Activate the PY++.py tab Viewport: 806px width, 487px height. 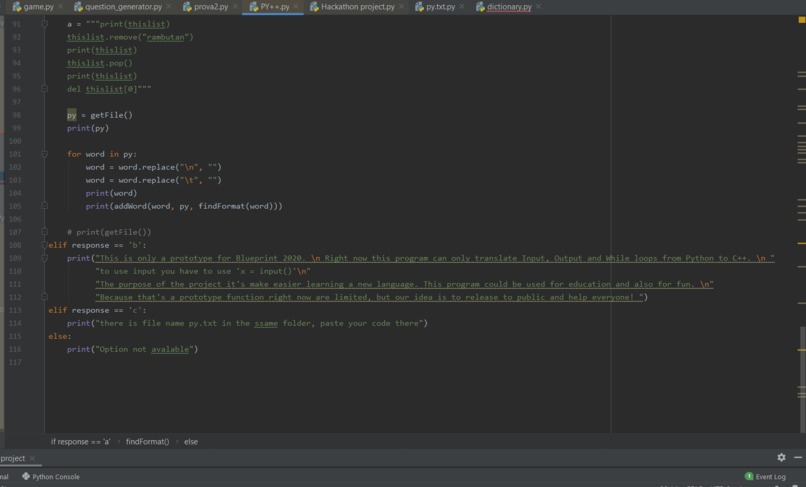pyautogui.click(x=274, y=7)
